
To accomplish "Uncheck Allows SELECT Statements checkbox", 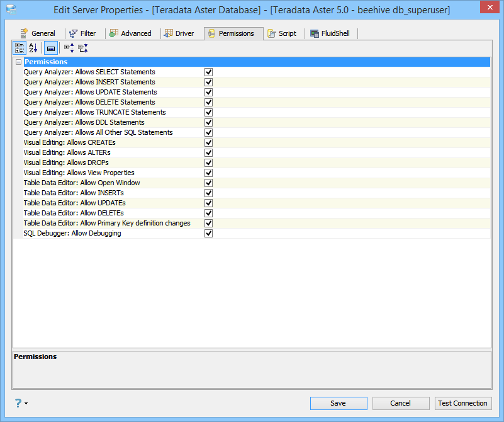I will 209,72.
